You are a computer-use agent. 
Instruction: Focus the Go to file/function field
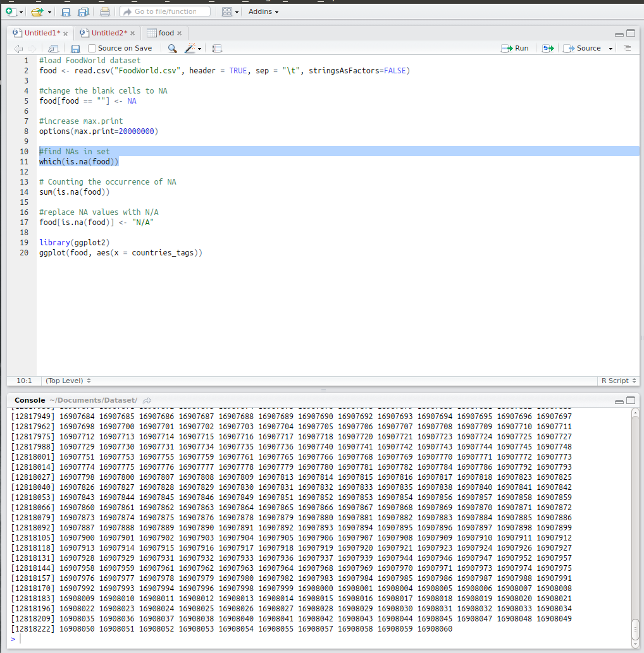[x=165, y=11]
